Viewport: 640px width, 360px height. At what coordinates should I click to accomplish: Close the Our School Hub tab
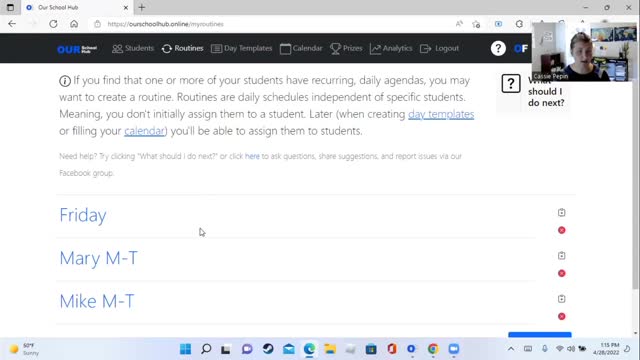click(x=126, y=7)
